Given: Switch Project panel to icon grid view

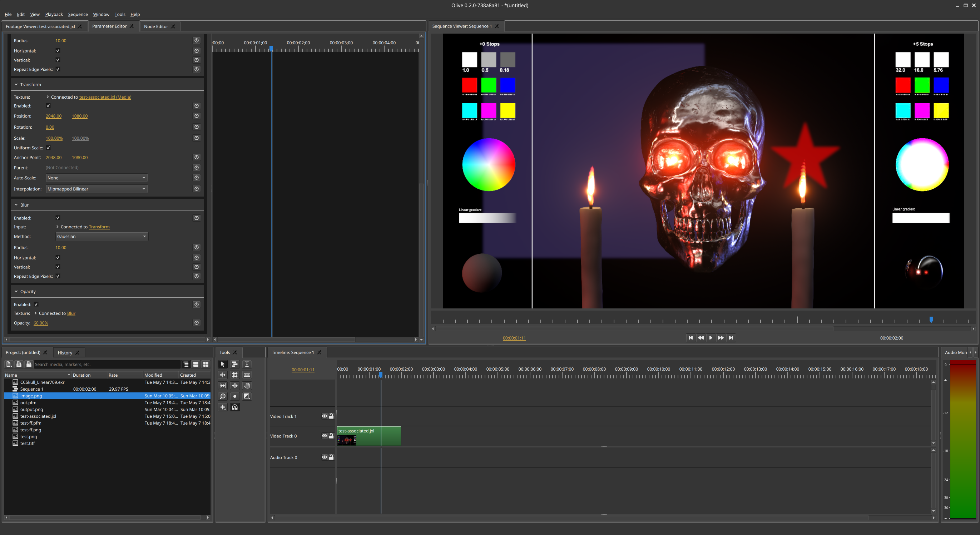Looking at the screenshot, I should pyautogui.click(x=206, y=364).
